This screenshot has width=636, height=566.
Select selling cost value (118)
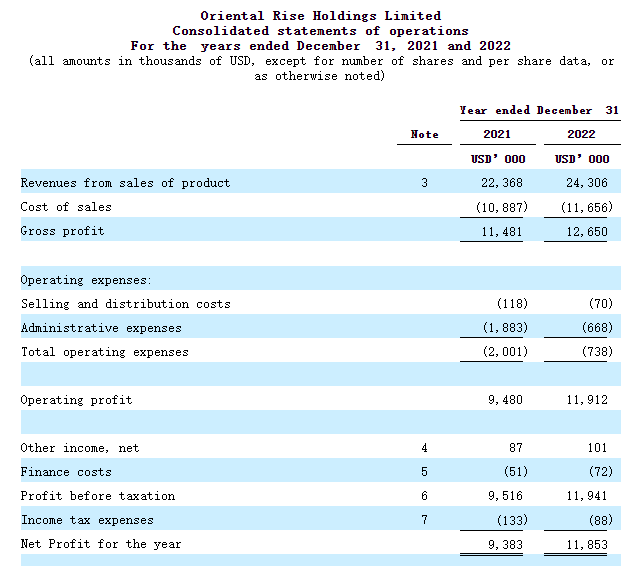512,303
